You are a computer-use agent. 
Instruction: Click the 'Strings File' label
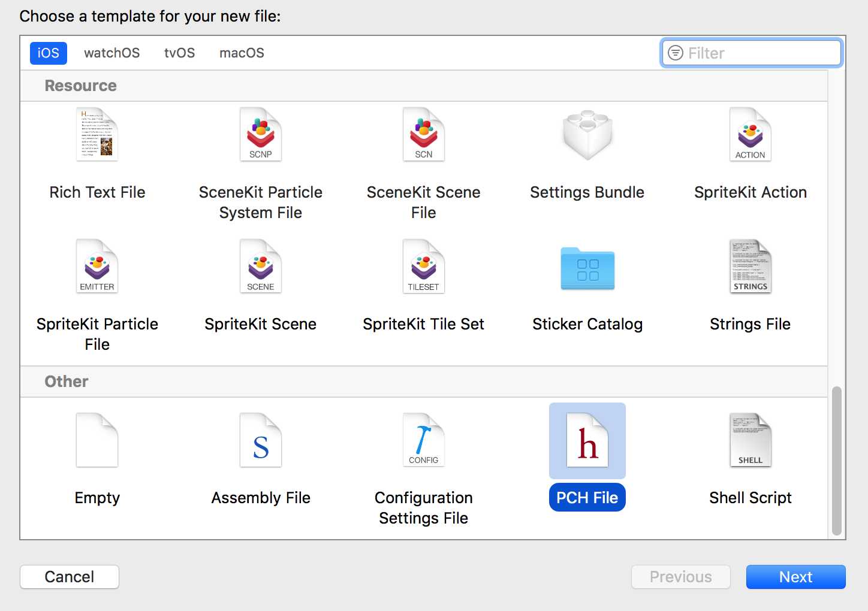751,324
